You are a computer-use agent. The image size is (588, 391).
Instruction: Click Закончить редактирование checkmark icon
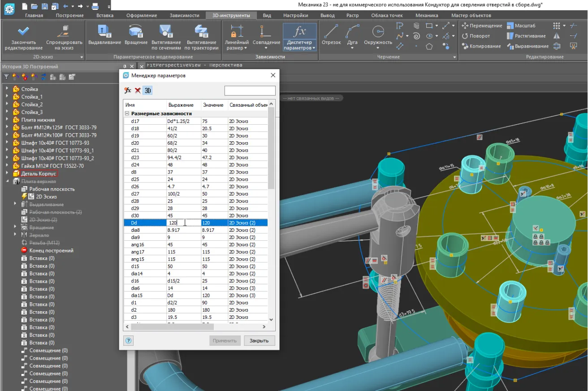(x=23, y=31)
